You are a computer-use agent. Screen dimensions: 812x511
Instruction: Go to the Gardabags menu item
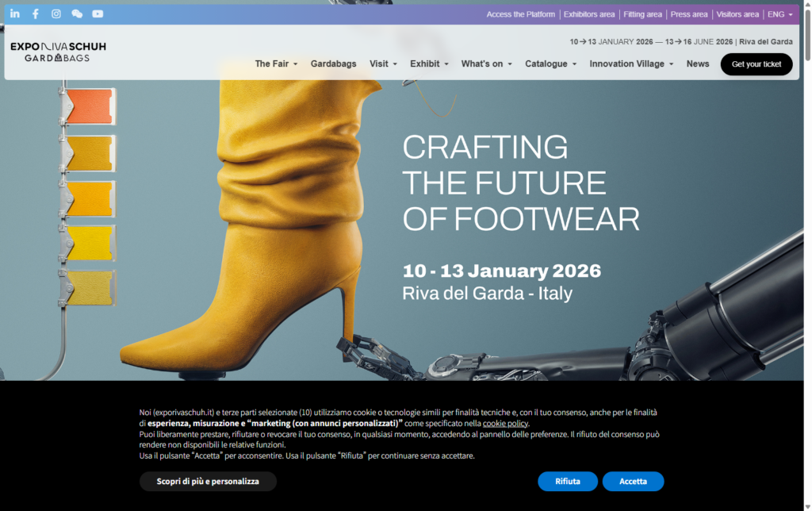[333, 63]
